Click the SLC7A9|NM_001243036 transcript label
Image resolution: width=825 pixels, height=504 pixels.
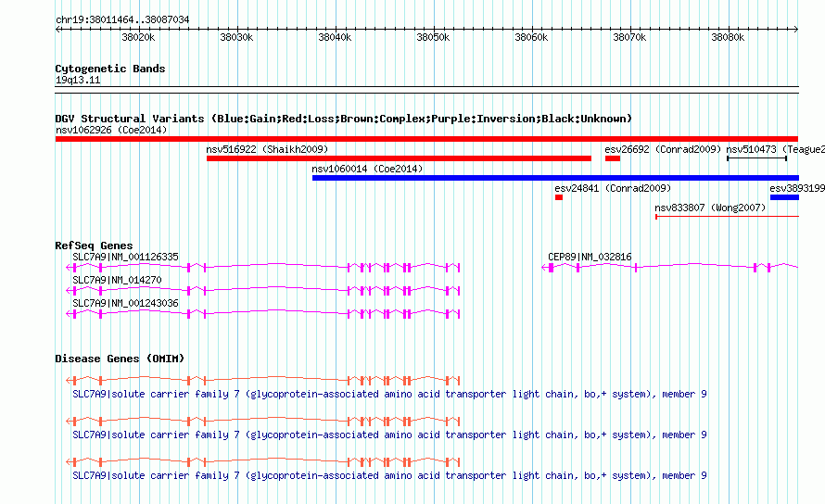(125, 303)
